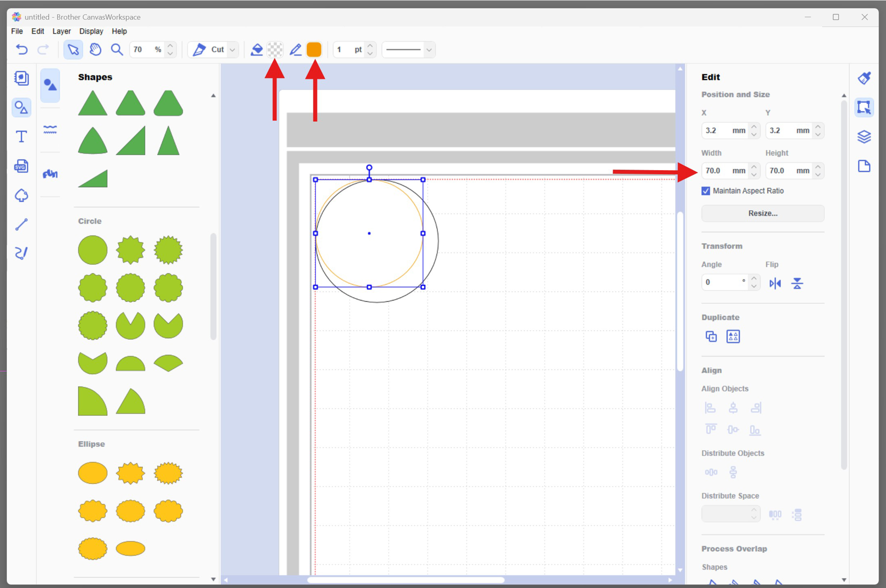Image resolution: width=886 pixels, height=588 pixels.
Task: Toggle Maintain Aspect Ratio checkbox
Action: point(706,191)
